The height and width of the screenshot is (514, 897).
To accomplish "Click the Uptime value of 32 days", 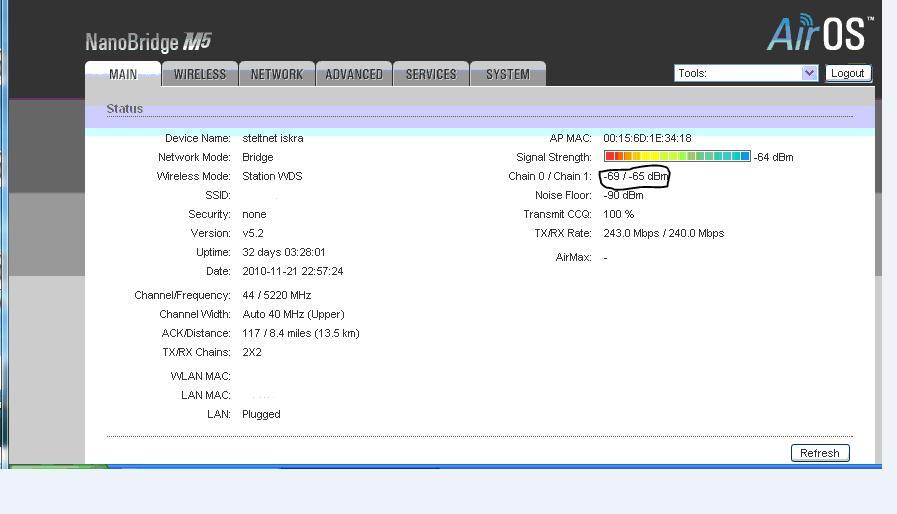I will coord(283,252).
